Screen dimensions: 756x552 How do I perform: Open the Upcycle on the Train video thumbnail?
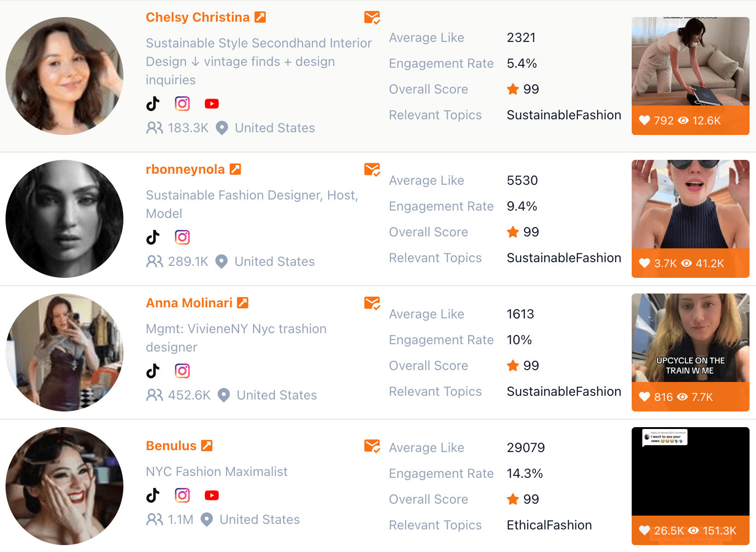[x=691, y=352]
